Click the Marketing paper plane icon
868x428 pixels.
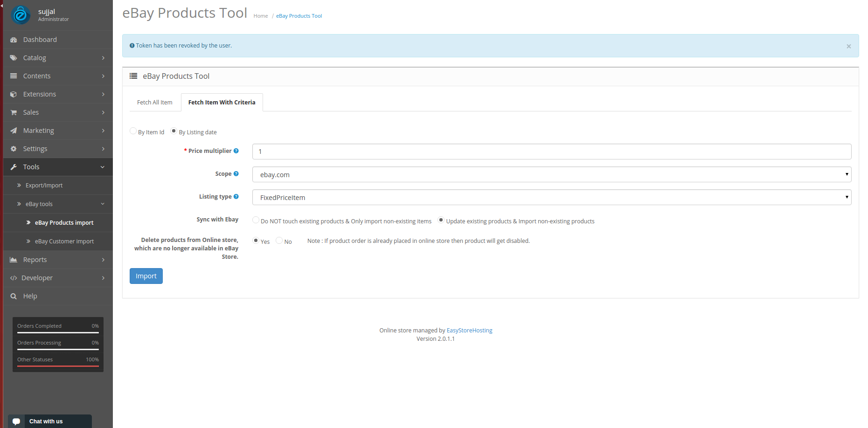click(x=14, y=131)
